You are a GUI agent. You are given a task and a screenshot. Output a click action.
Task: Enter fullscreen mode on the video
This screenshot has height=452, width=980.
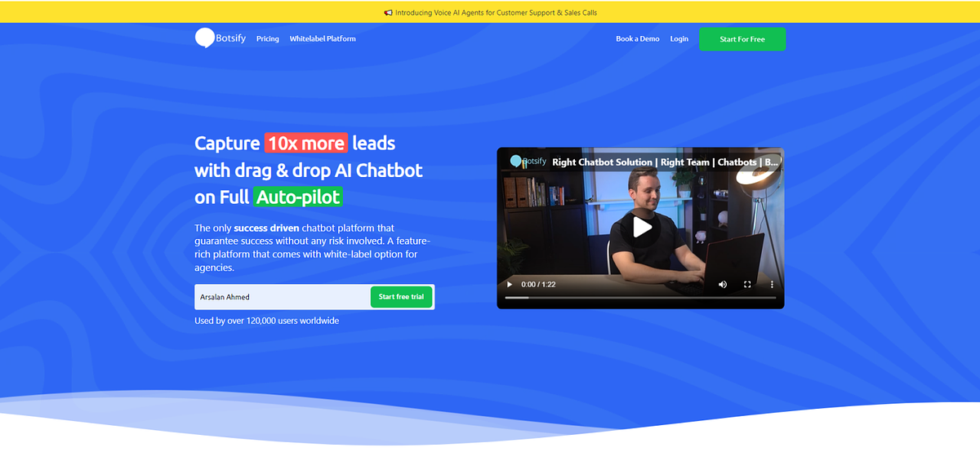pos(747,284)
